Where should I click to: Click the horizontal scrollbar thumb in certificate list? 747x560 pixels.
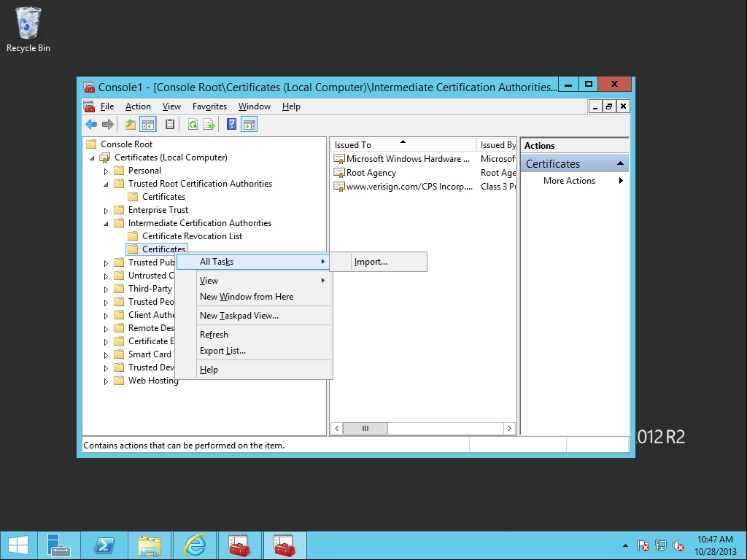pos(365,429)
